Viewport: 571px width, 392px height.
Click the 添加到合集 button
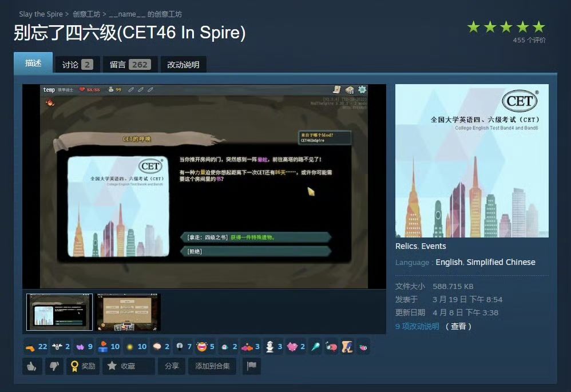point(212,366)
